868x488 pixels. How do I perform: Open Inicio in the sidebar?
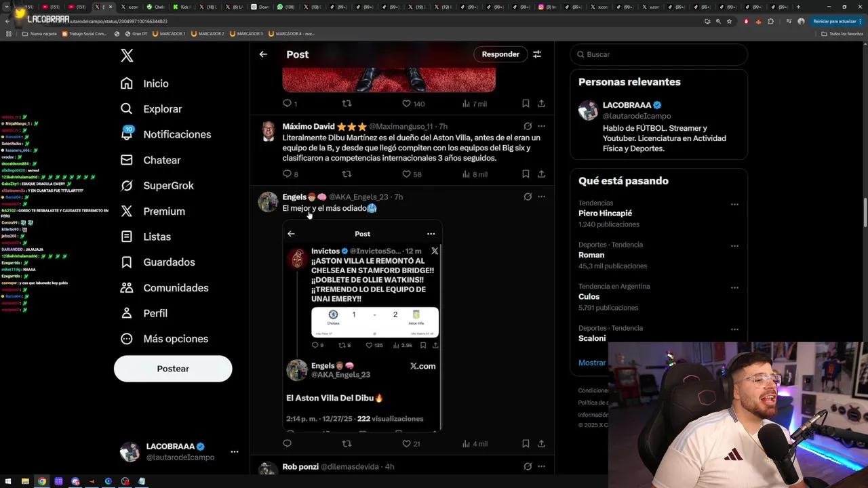click(x=144, y=83)
